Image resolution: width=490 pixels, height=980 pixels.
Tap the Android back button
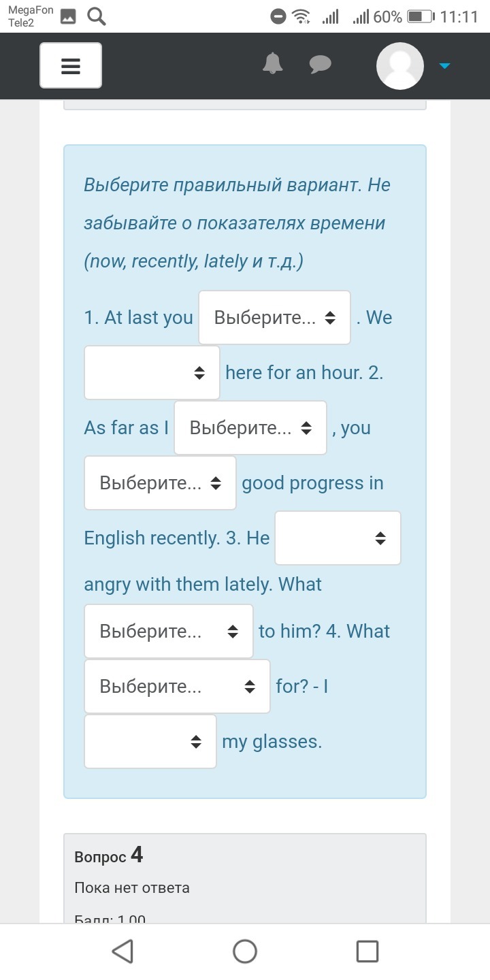122,951
